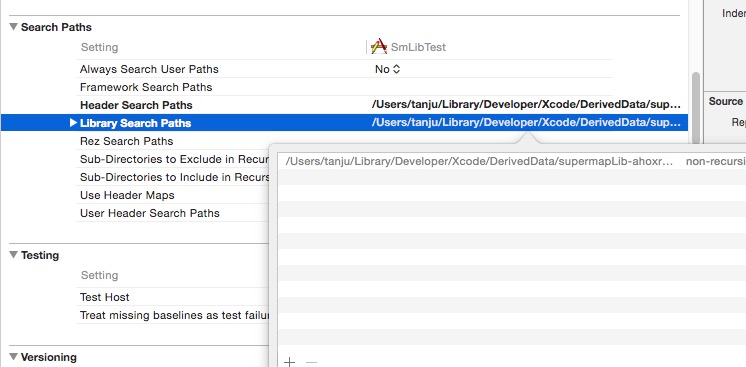Click the Library Search Paths value
Image resolution: width=746 pixels, height=367 pixels.
pyautogui.click(x=526, y=123)
